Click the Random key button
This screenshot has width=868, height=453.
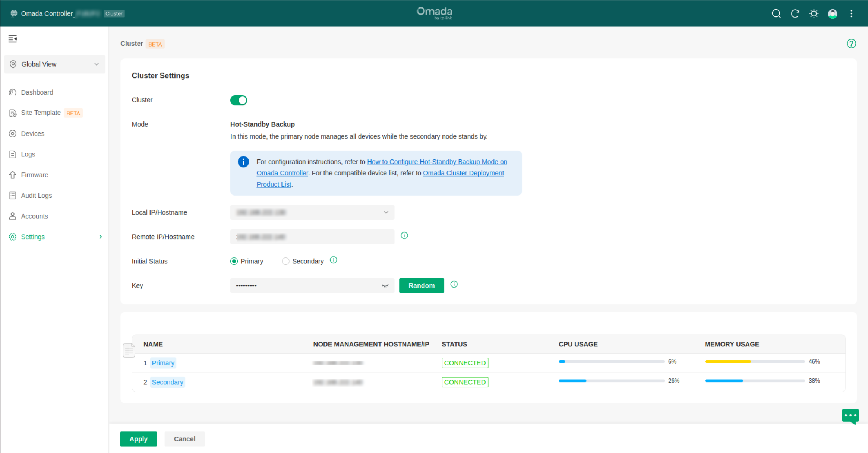(422, 286)
